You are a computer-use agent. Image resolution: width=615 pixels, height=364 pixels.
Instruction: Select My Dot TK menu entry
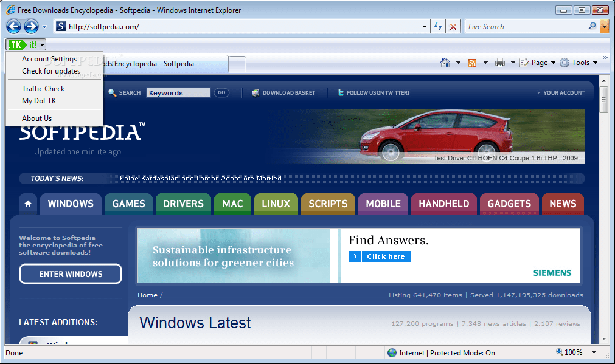pyautogui.click(x=39, y=101)
